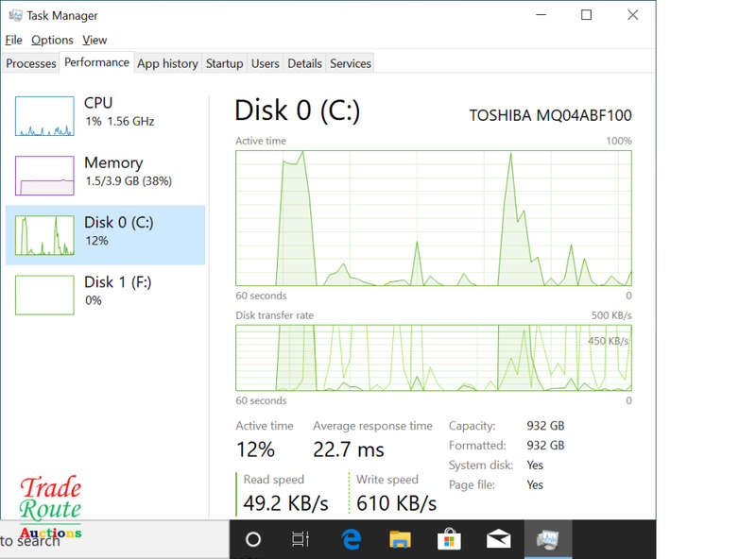Open the Details tab
The width and height of the screenshot is (756, 559).
[x=304, y=63]
